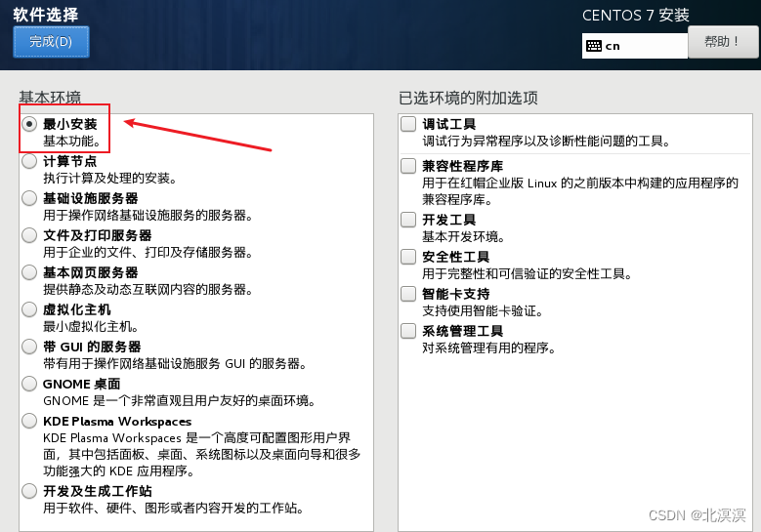Select the 虚拟化主机 radio button

29,309
